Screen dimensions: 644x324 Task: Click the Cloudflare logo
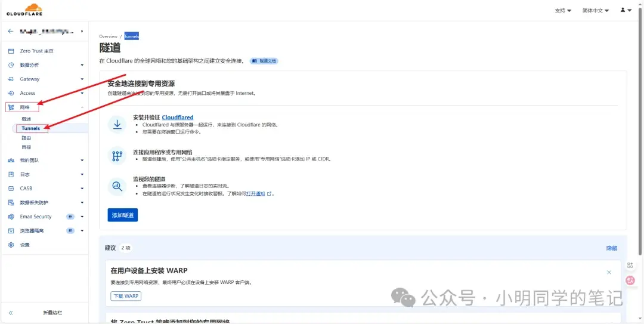point(24,10)
